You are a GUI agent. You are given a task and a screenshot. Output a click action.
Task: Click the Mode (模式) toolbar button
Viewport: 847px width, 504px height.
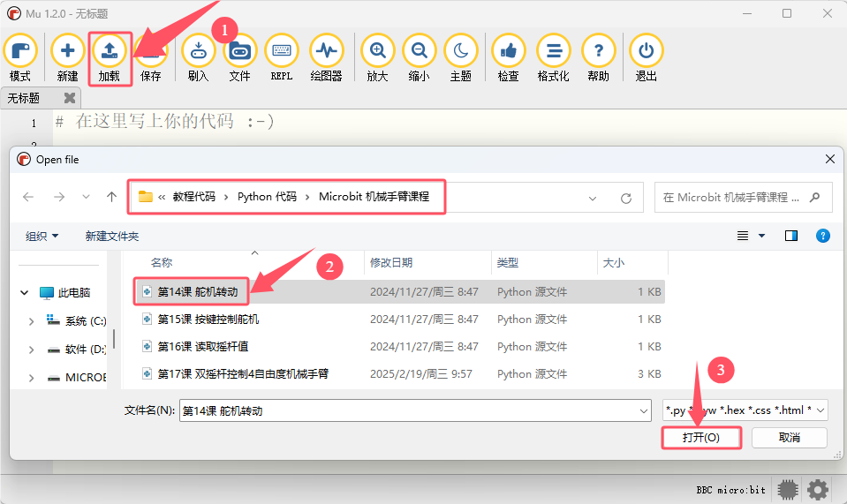click(x=20, y=57)
